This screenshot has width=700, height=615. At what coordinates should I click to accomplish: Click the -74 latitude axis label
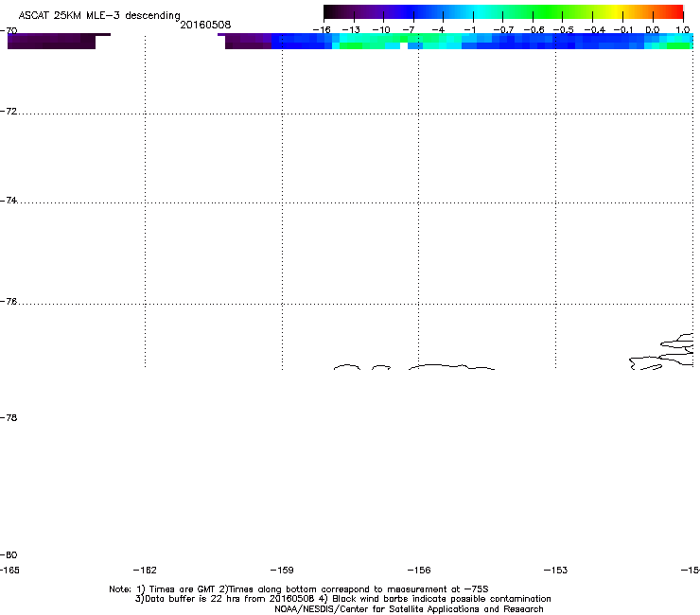tap(9, 201)
